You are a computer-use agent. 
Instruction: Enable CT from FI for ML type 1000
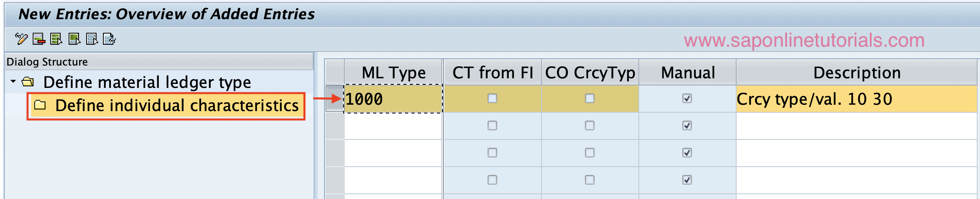492,98
